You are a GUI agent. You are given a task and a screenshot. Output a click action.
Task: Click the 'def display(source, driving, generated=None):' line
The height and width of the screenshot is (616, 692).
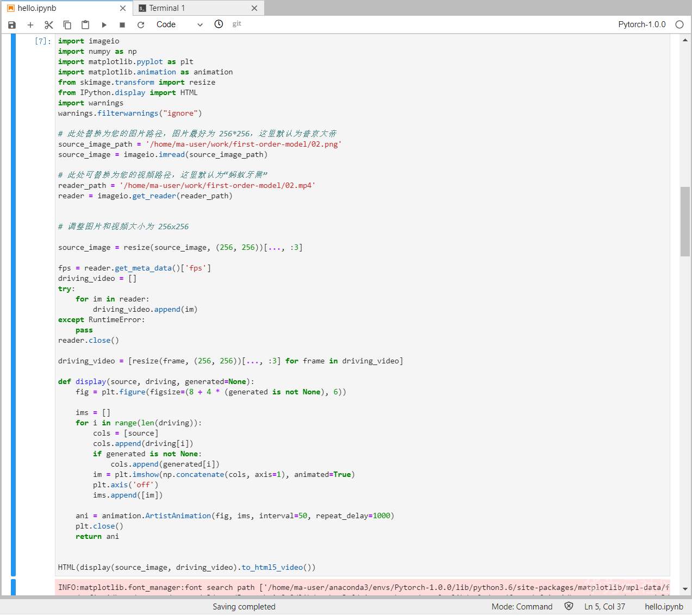click(156, 382)
